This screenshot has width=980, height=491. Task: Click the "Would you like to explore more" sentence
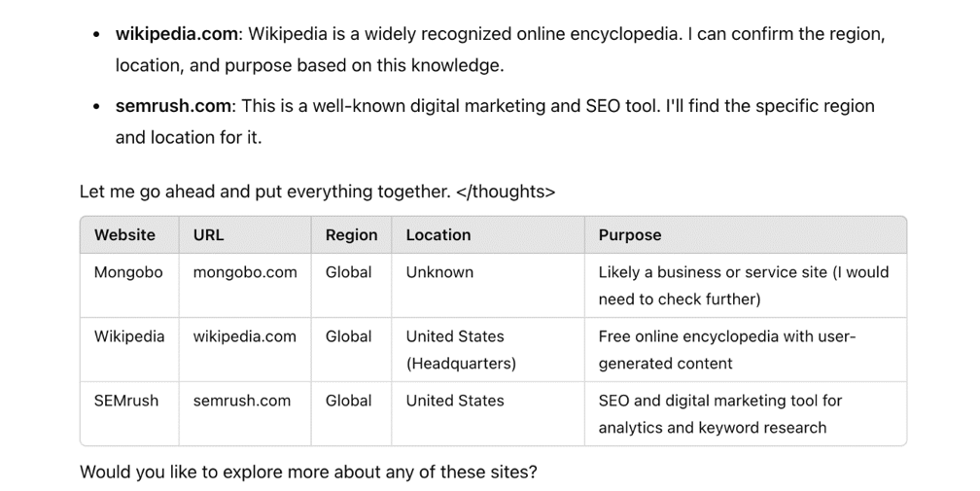[x=307, y=473]
